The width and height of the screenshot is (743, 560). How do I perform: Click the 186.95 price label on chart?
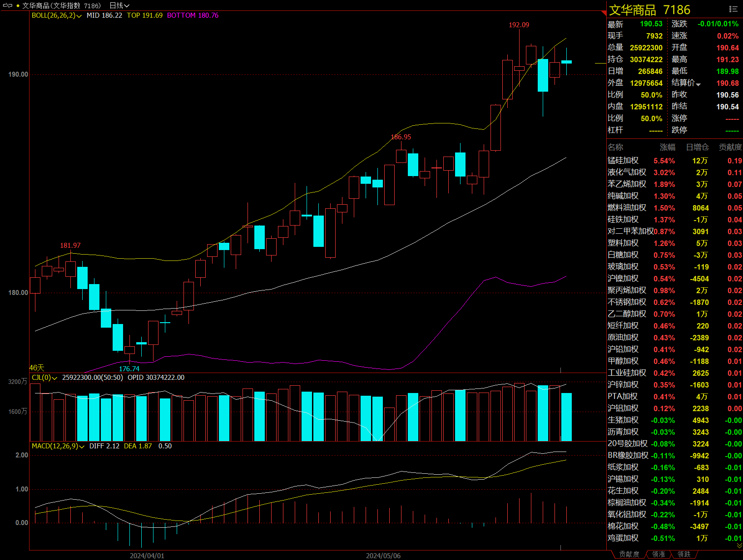click(401, 137)
